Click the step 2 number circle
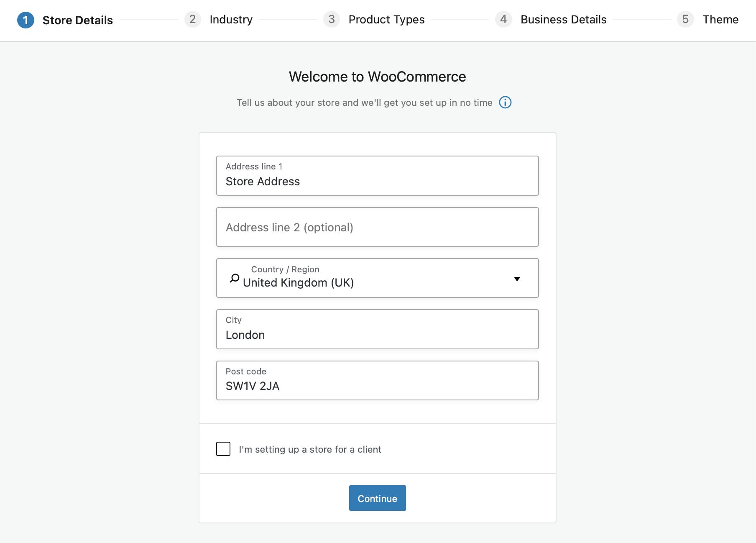756x543 pixels. point(192,19)
